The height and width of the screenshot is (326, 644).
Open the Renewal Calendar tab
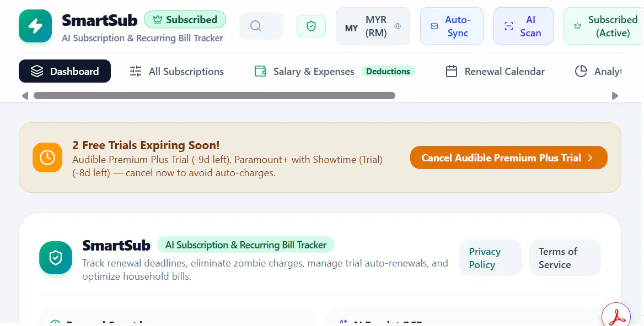tap(495, 72)
